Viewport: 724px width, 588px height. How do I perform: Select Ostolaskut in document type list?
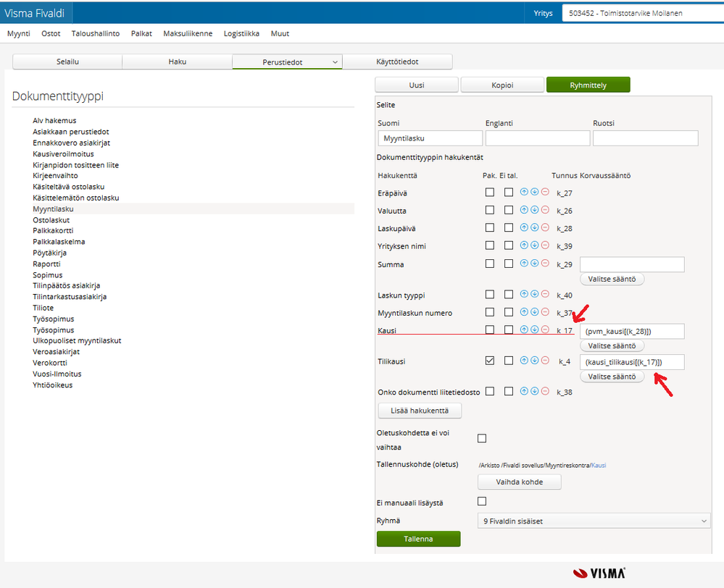click(51, 220)
